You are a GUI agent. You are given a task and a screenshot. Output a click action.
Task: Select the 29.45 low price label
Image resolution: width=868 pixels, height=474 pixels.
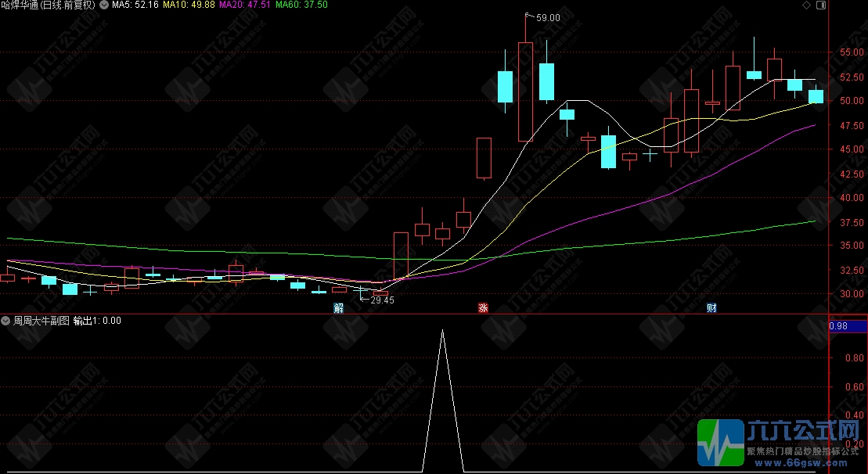(382, 300)
